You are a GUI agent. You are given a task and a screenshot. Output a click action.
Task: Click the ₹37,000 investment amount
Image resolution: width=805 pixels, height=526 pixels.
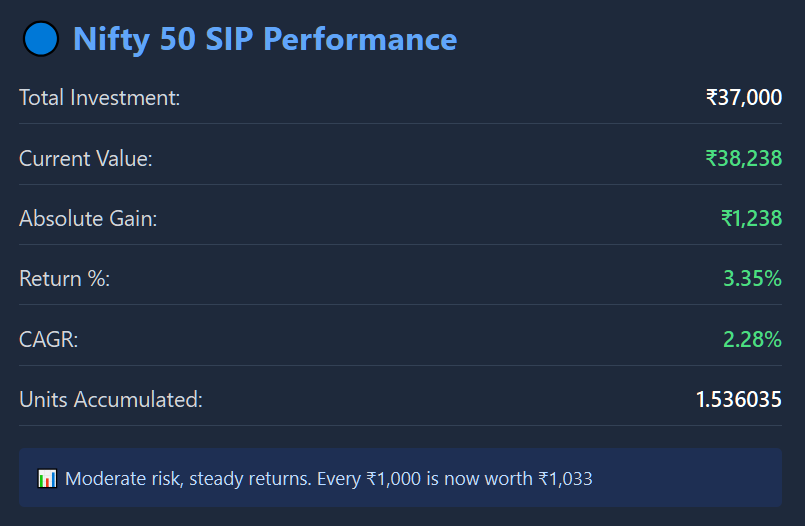coord(743,98)
